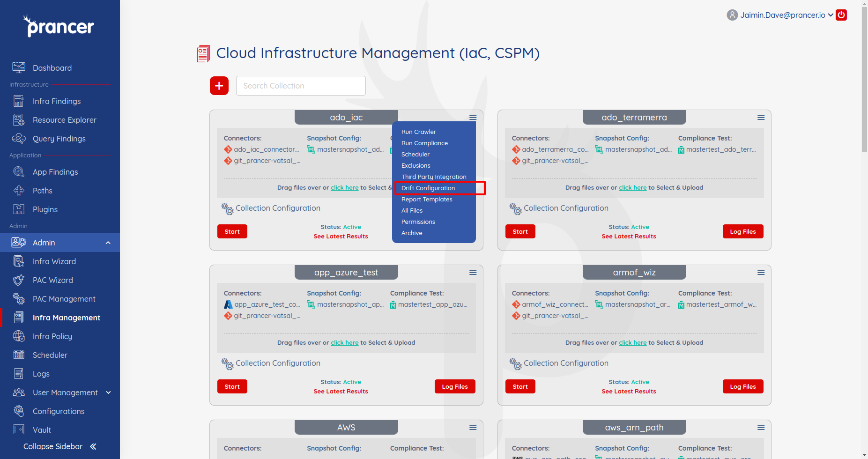Image resolution: width=868 pixels, height=459 pixels.
Task: Open Log Files for ado_terramerra
Action: tap(743, 231)
